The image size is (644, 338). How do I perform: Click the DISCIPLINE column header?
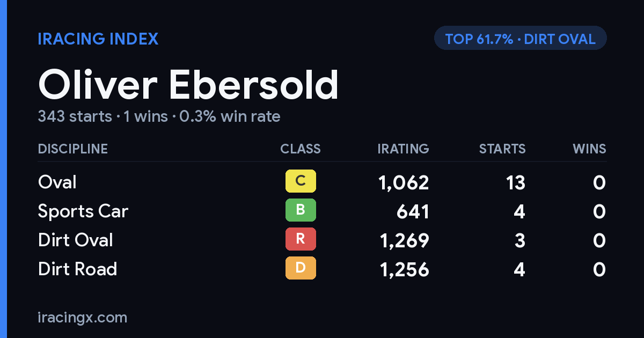coord(73,149)
